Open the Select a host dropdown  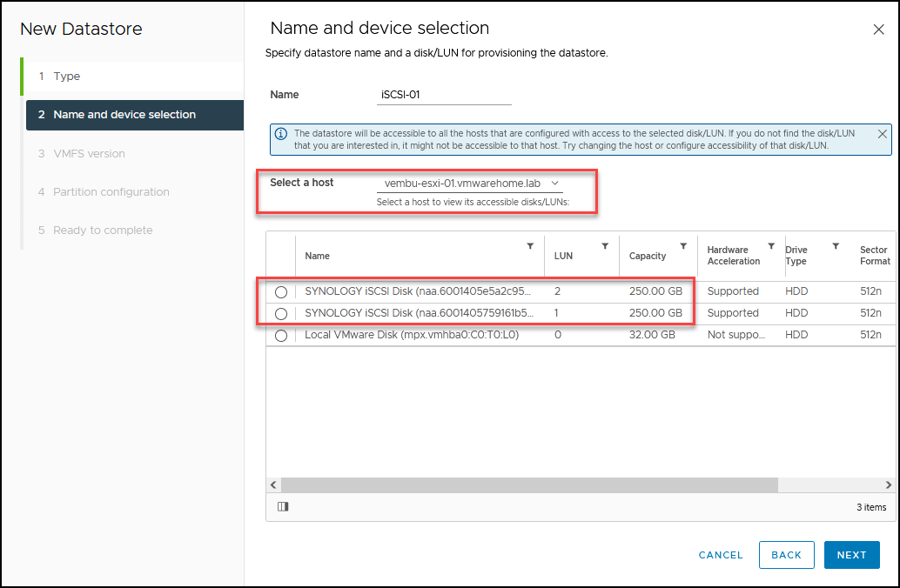pyautogui.click(x=469, y=184)
